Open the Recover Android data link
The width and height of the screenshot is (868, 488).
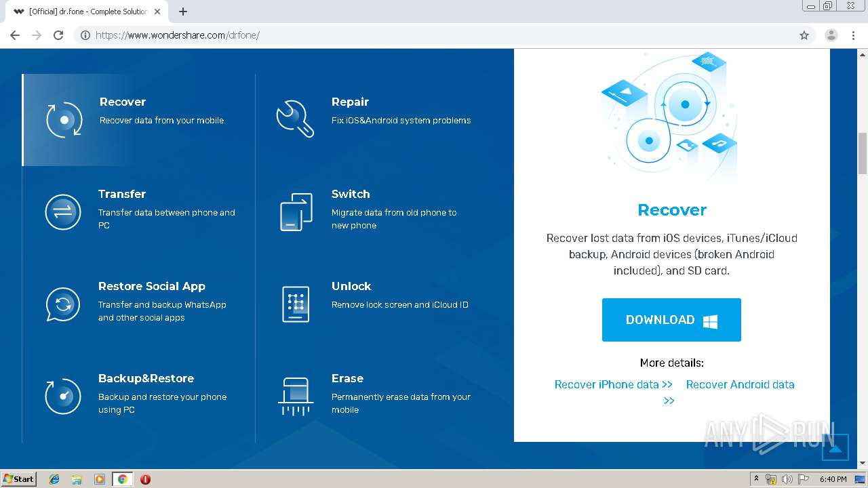[x=740, y=384]
